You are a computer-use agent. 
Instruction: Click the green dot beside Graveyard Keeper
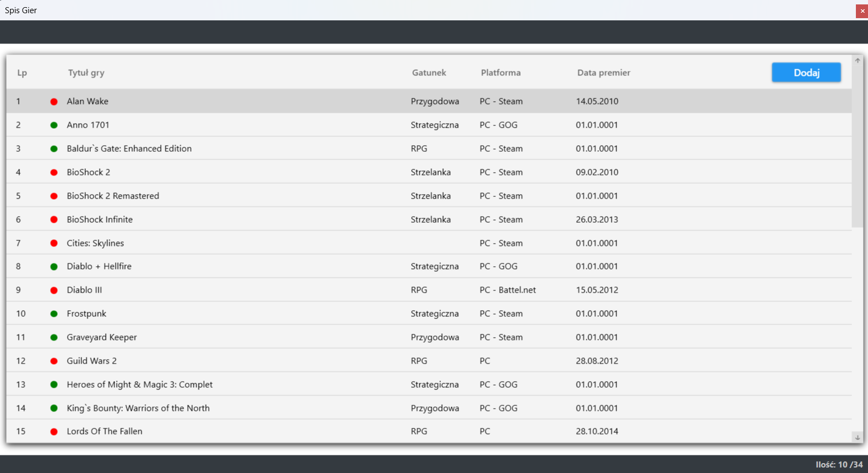(54, 338)
